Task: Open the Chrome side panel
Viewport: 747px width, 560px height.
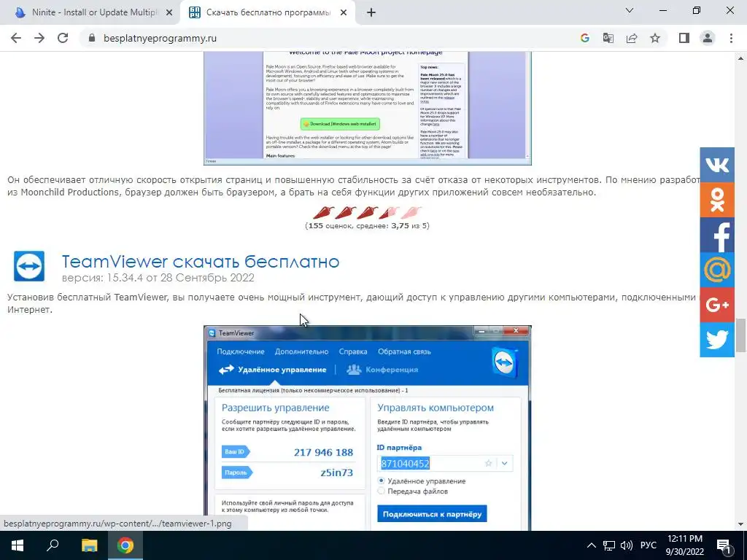Action: point(684,38)
